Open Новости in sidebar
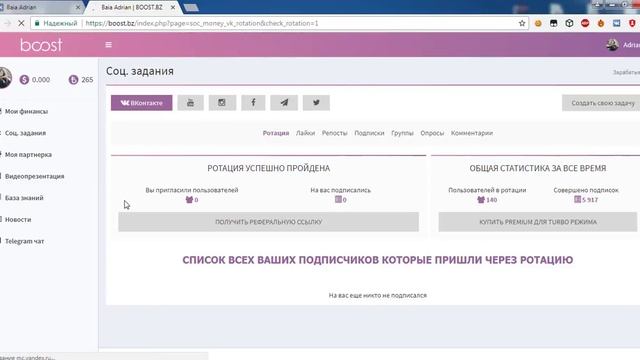 pyautogui.click(x=18, y=220)
